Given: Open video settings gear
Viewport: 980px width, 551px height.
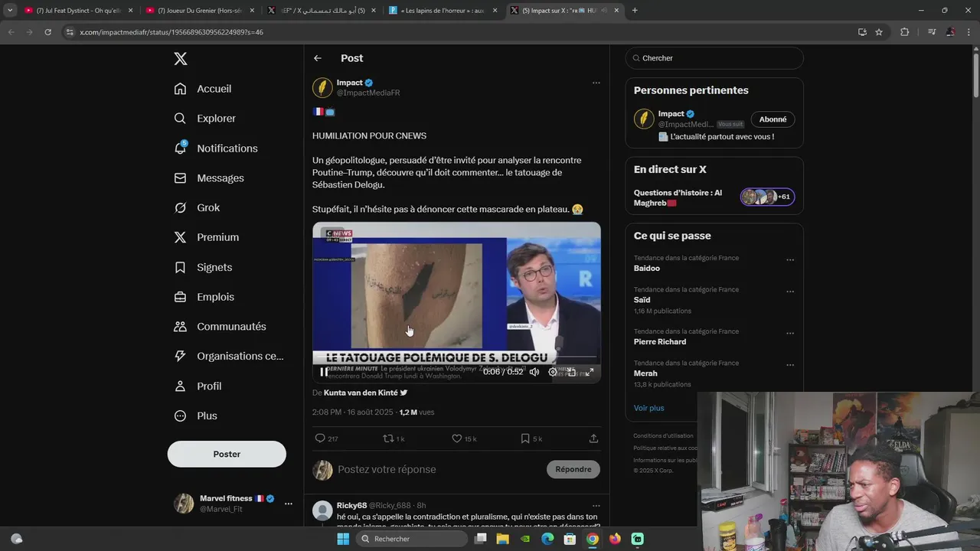Looking at the screenshot, I should (x=553, y=372).
